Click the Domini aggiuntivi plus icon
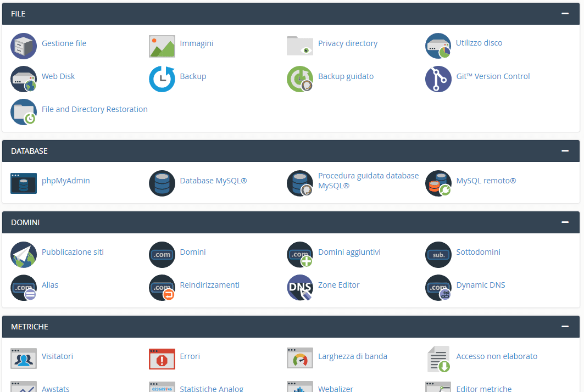The width and height of the screenshot is (584, 392). (x=300, y=255)
